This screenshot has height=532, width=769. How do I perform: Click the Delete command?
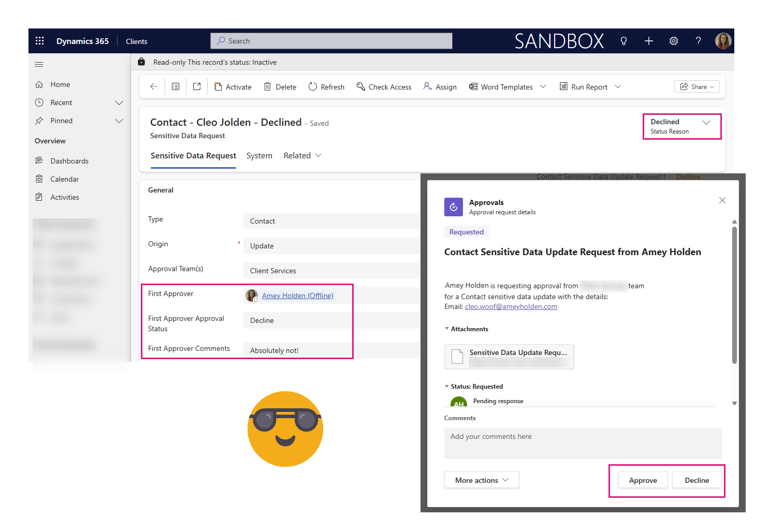280,87
